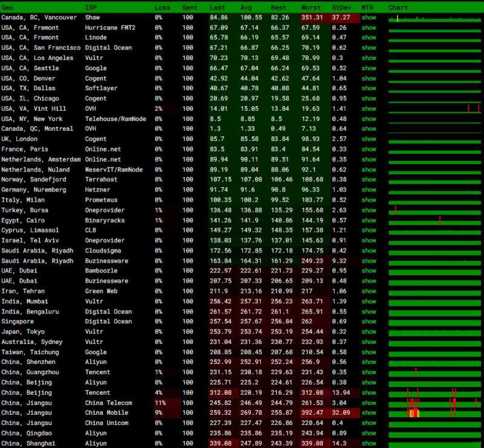Select the 37.27 StDev value
Image resolution: width=484 pixels, height=448 pixels.
click(341, 18)
